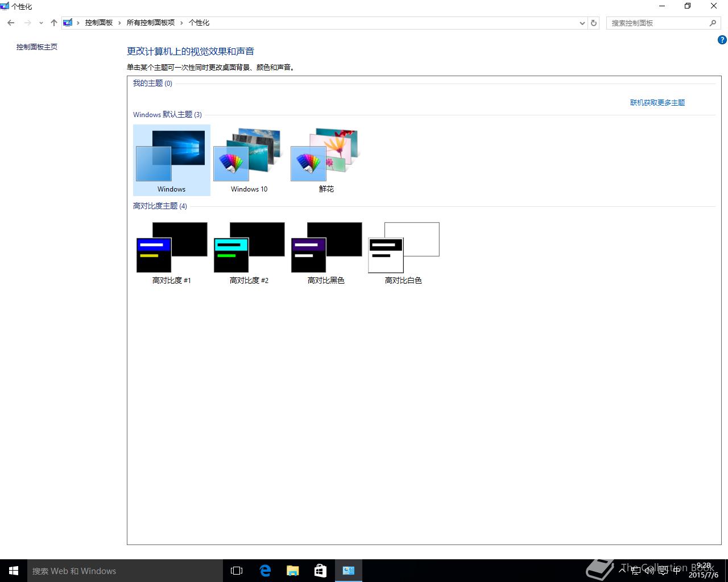Open the action center tray icon

(x=663, y=571)
